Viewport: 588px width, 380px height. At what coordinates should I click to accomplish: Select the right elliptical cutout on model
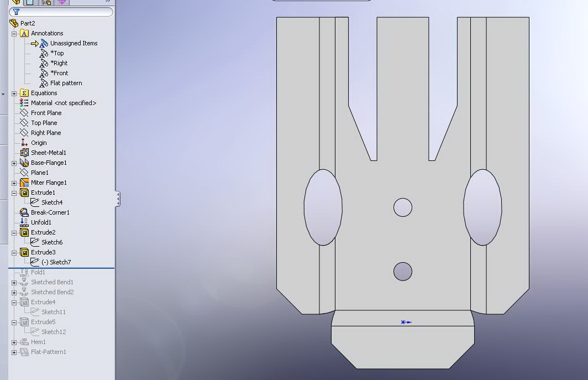click(482, 207)
